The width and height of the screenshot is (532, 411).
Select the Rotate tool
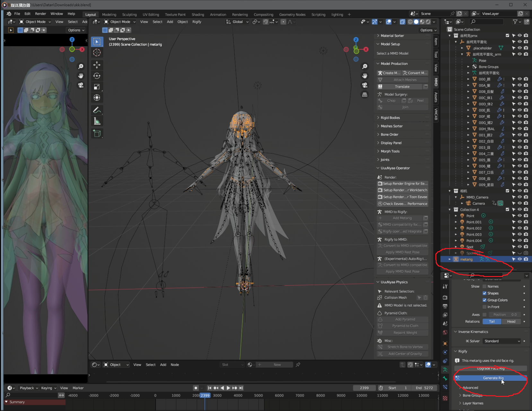coord(97,76)
